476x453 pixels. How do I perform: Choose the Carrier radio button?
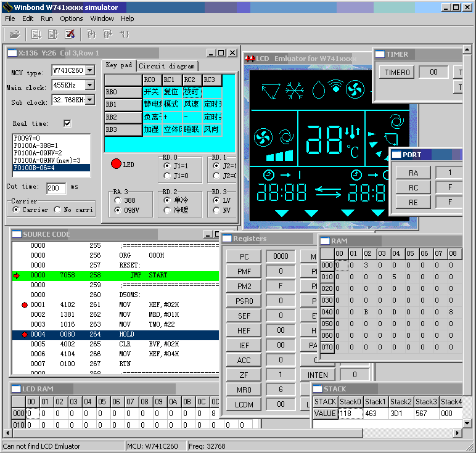coord(16,210)
